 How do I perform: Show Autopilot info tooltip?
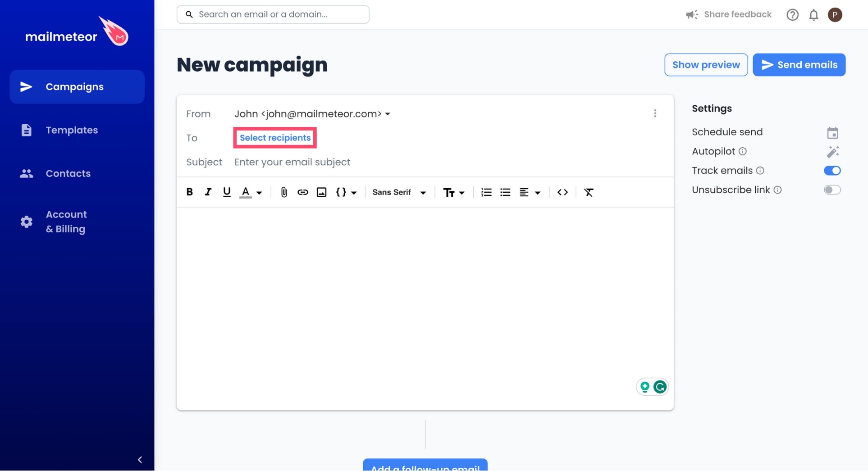743,151
